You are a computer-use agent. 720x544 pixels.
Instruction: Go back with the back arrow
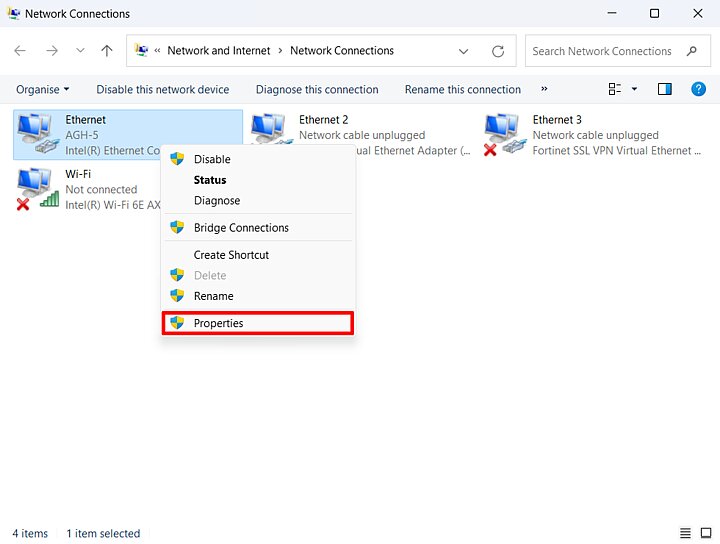click(20, 50)
